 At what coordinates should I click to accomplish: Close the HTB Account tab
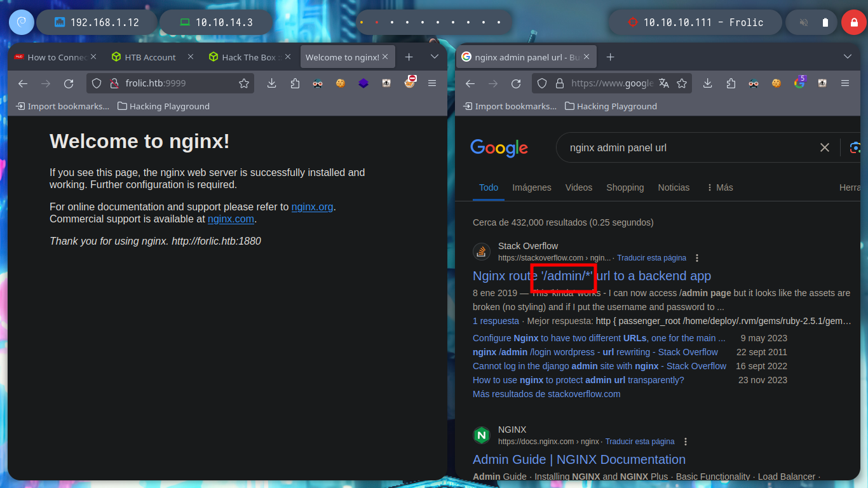[x=190, y=57]
